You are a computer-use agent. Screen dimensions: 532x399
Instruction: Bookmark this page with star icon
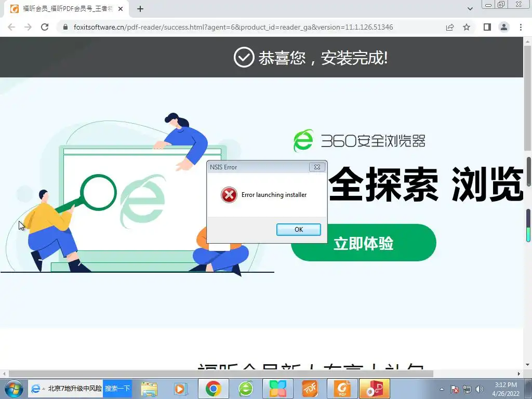pos(467,27)
